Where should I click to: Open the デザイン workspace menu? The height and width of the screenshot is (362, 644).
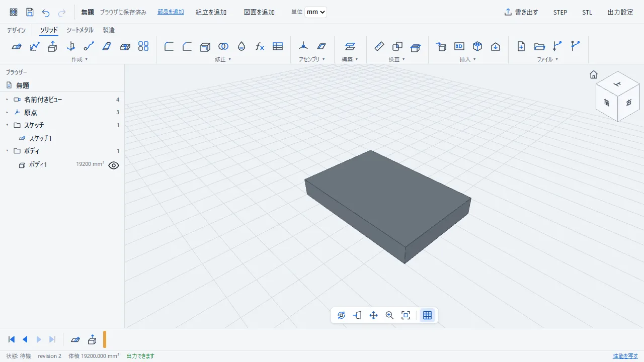16,30
